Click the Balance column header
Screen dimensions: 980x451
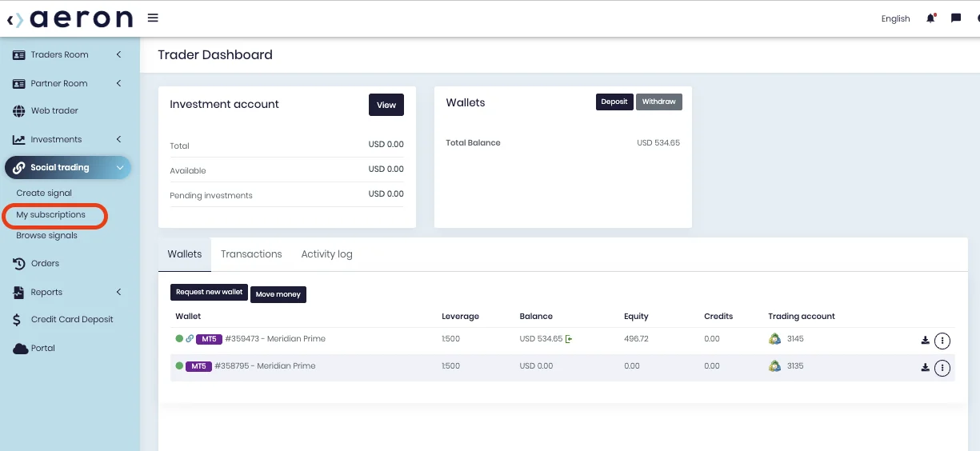(x=536, y=317)
